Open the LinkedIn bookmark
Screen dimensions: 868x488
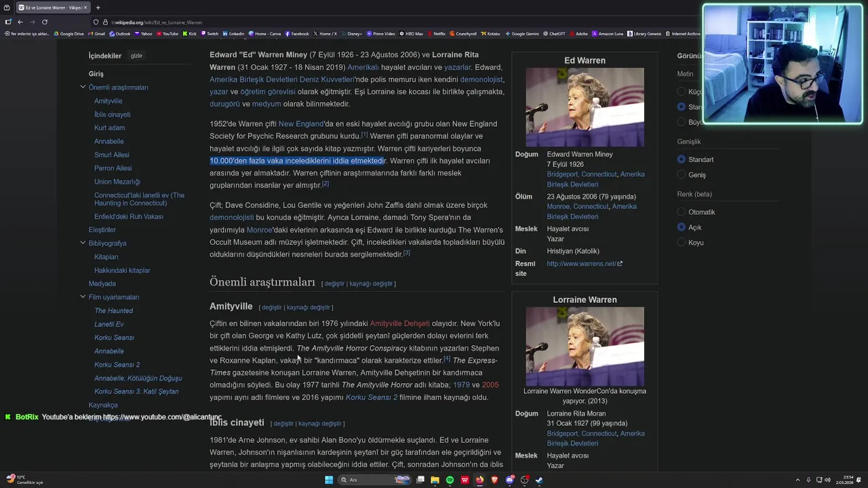(x=233, y=34)
